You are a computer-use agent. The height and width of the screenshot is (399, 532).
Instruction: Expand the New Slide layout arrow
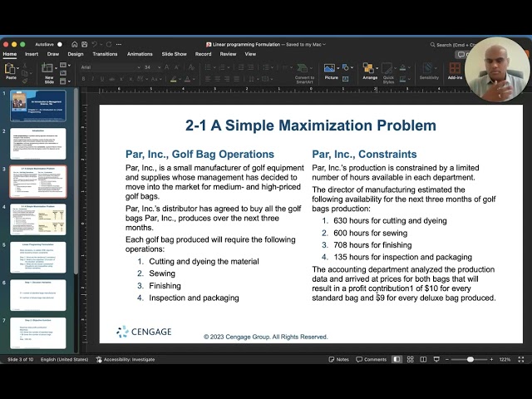coord(56,68)
